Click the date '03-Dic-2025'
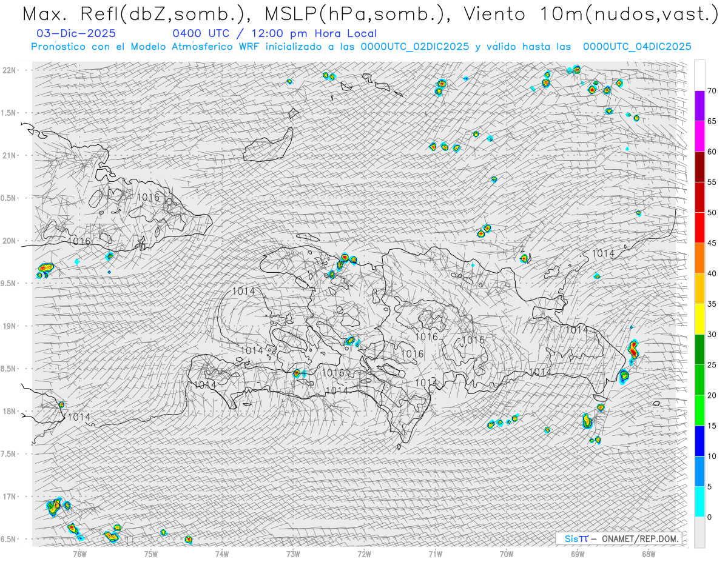 point(76,34)
